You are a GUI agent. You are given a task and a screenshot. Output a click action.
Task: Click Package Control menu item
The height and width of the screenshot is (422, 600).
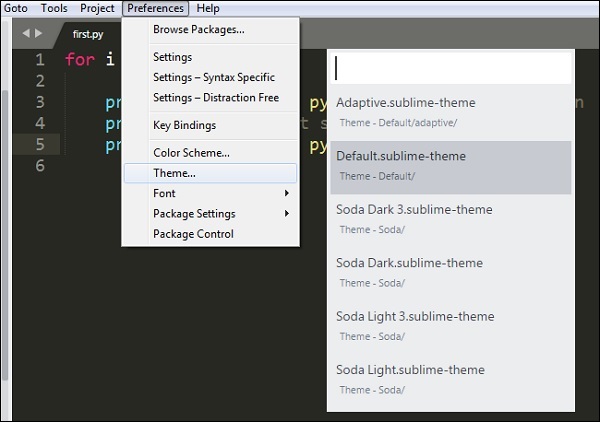[193, 234]
